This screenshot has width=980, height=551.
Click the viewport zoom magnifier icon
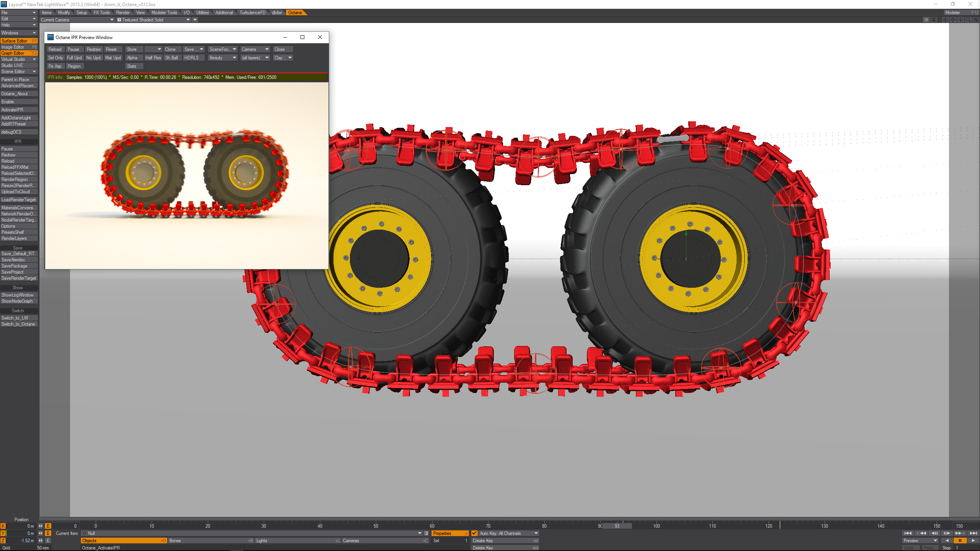[x=968, y=20]
